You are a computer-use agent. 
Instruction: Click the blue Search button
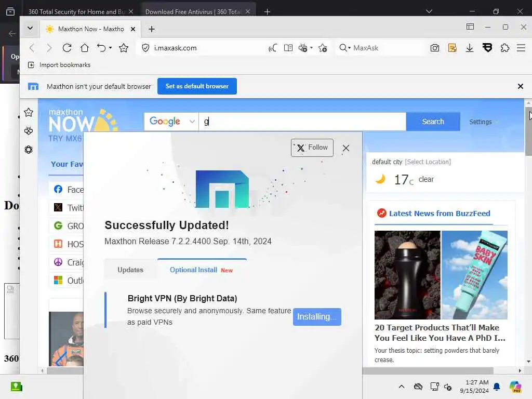click(433, 122)
